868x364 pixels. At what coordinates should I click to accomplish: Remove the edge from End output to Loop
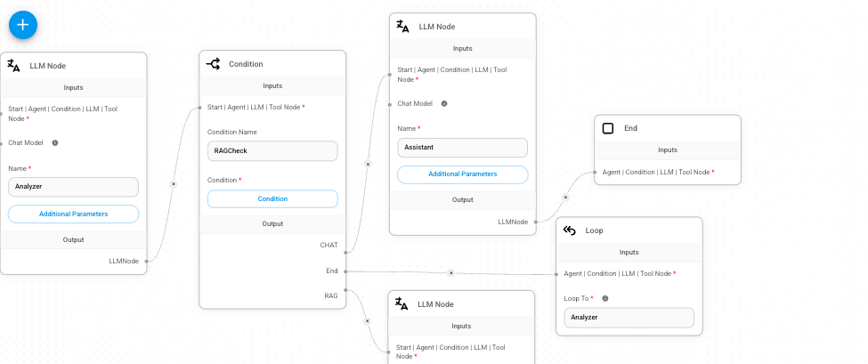[x=451, y=272]
